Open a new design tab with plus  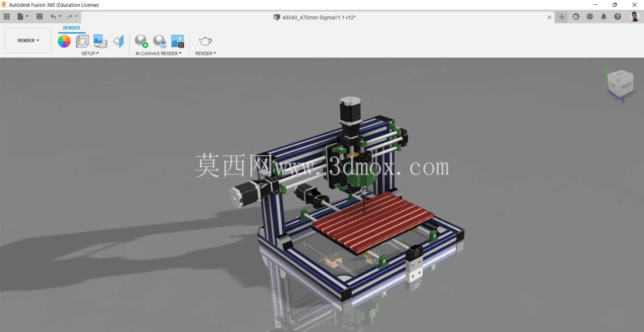tap(562, 17)
